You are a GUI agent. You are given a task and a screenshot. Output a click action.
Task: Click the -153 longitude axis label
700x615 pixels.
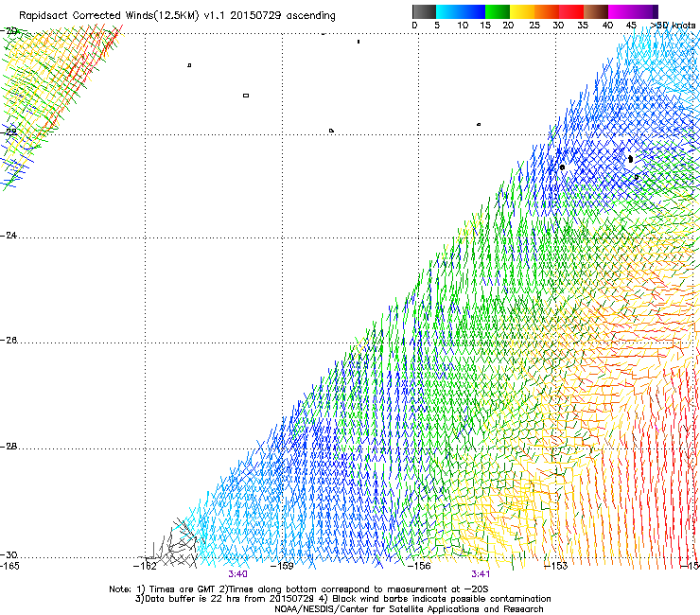coord(556,566)
